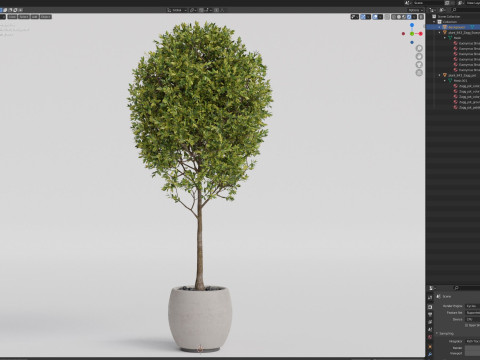480x360 pixels.
Task: Click the blue Z axis on navigation gizmo
Action: 412,25
